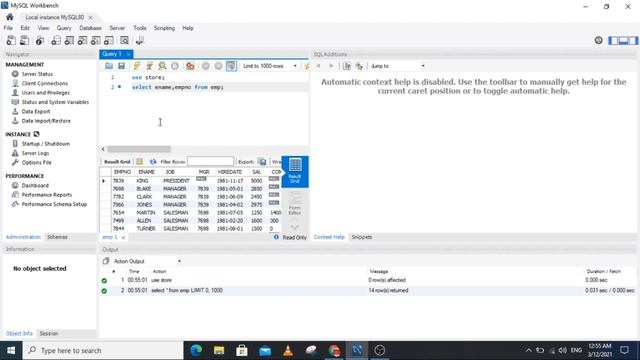Click the create new function icon
The image size is (640, 360).
tap(109, 40)
